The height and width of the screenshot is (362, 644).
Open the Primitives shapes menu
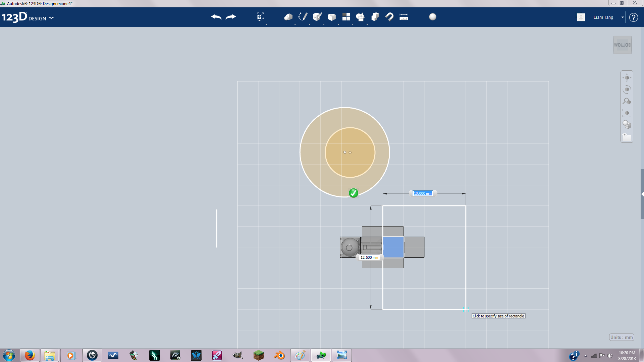[288, 17]
